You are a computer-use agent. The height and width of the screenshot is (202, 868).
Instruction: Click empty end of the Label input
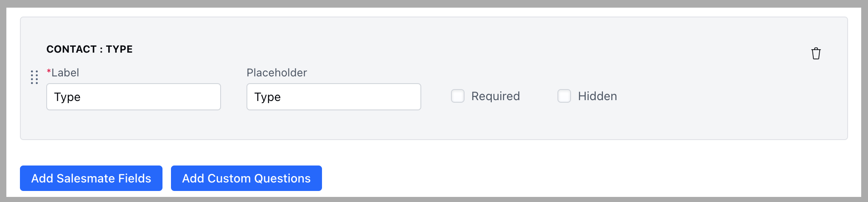170,97
